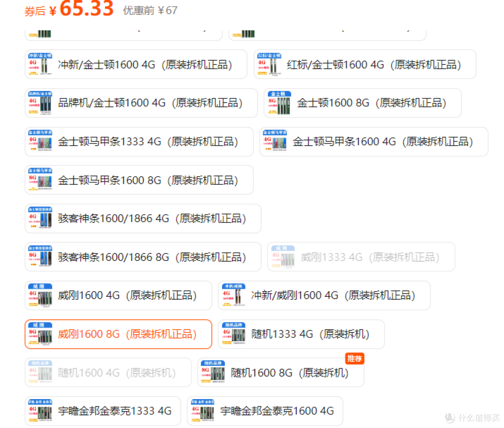504x428 pixels.
Task: Click thumbnail of 随机1333 4G
Action: [x=233, y=334]
